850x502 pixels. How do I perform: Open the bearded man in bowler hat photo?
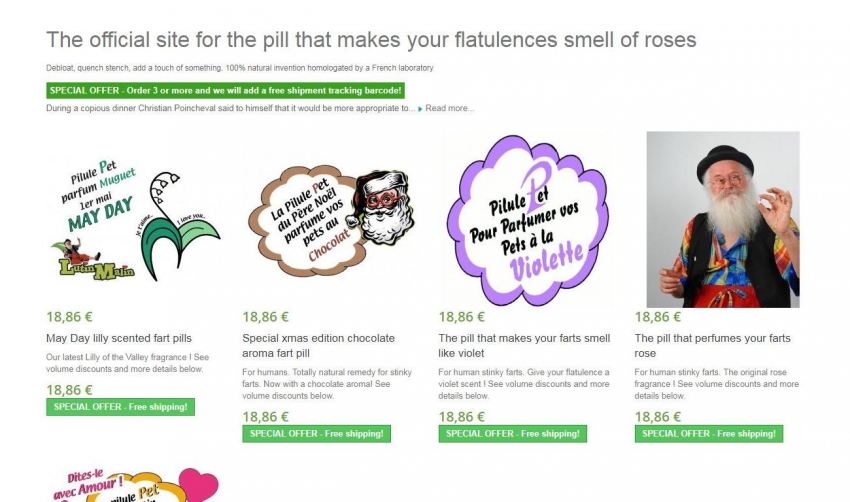pos(723,220)
